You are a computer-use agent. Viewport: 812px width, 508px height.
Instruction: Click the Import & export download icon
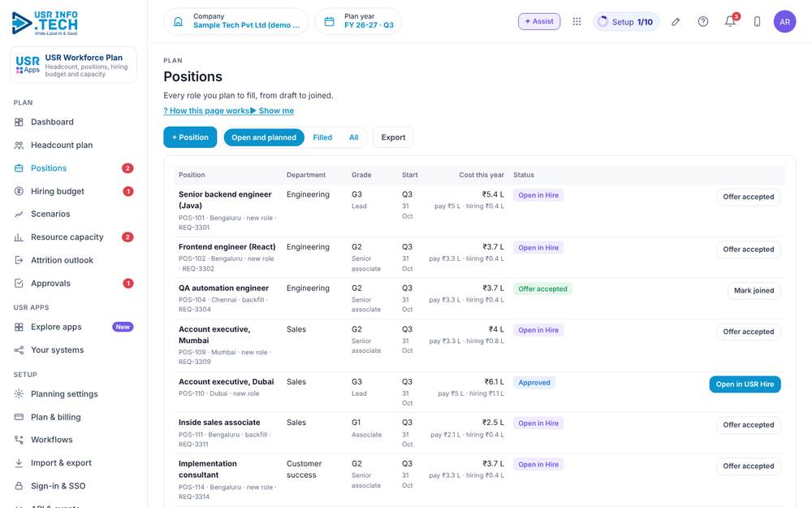(x=19, y=463)
